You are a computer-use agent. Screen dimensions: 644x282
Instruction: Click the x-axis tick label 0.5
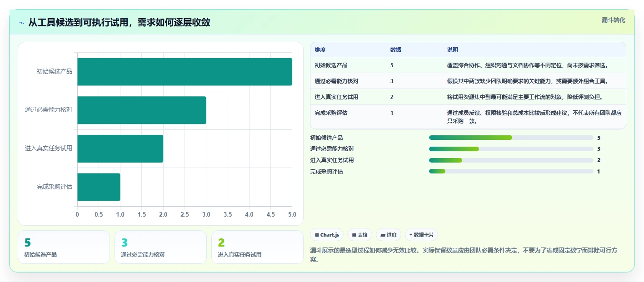(99, 214)
